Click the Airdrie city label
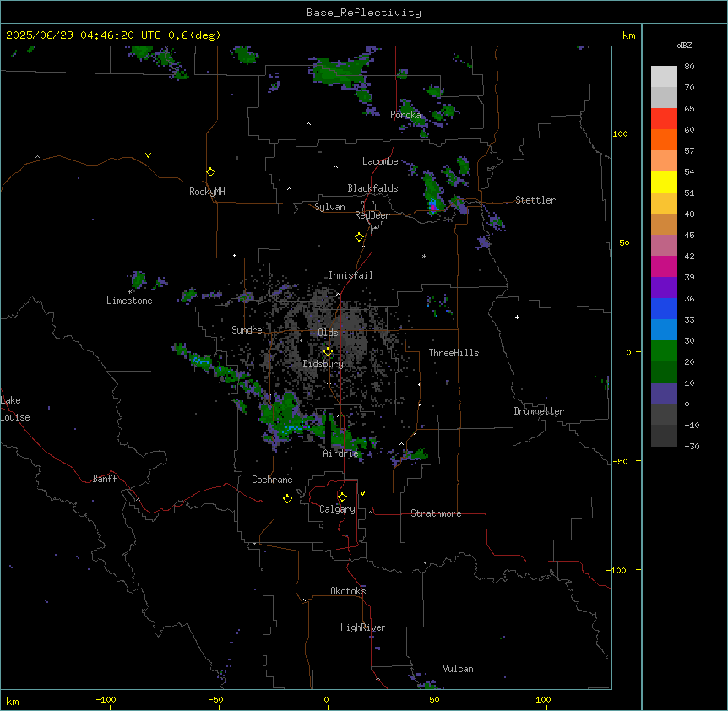The height and width of the screenshot is (711, 728). click(x=340, y=453)
